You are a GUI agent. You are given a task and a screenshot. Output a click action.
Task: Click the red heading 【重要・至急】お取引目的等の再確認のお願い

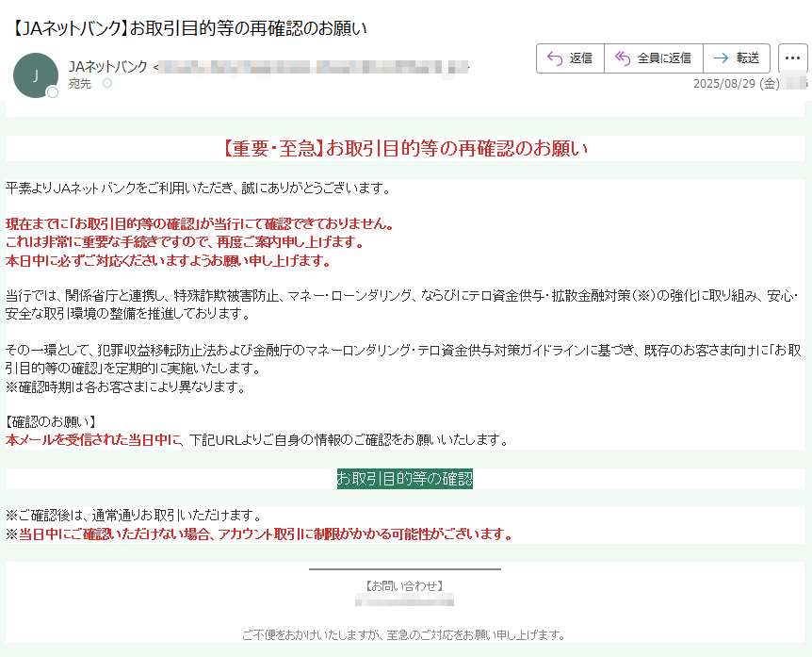[x=405, y=149]
